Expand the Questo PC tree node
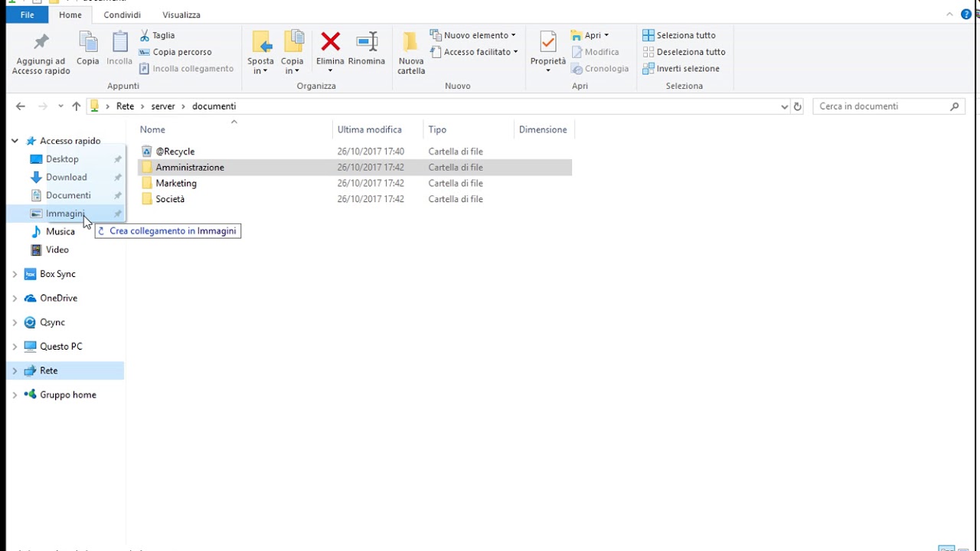This screenshot has height=551, width=980. pos(15,347)
